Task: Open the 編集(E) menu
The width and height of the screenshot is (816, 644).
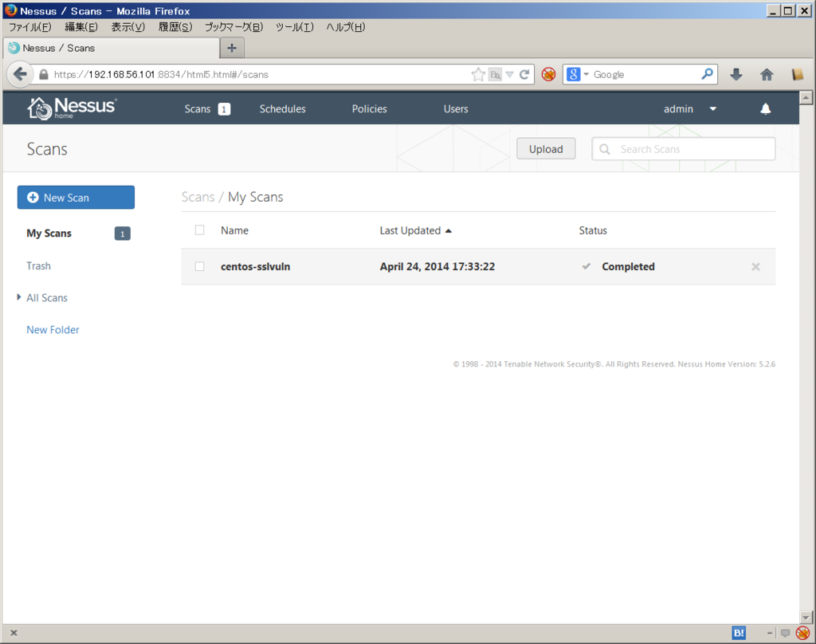Action: point(81,27)
